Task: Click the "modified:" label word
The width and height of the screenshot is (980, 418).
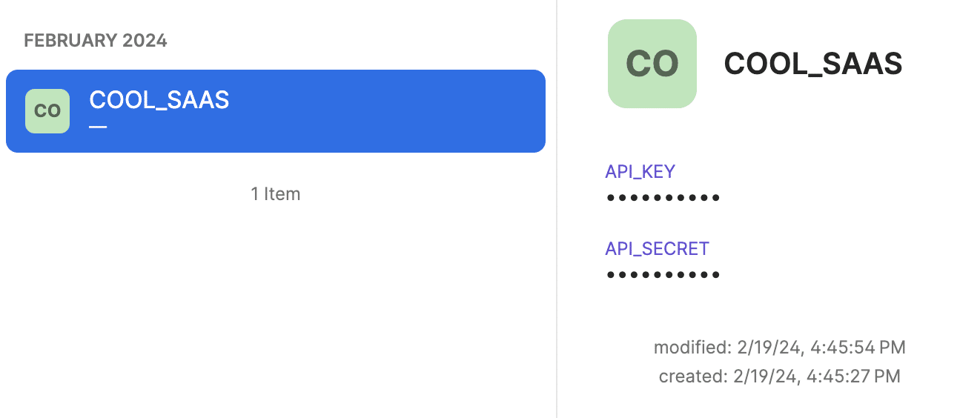Action: (x=691, y=347)
